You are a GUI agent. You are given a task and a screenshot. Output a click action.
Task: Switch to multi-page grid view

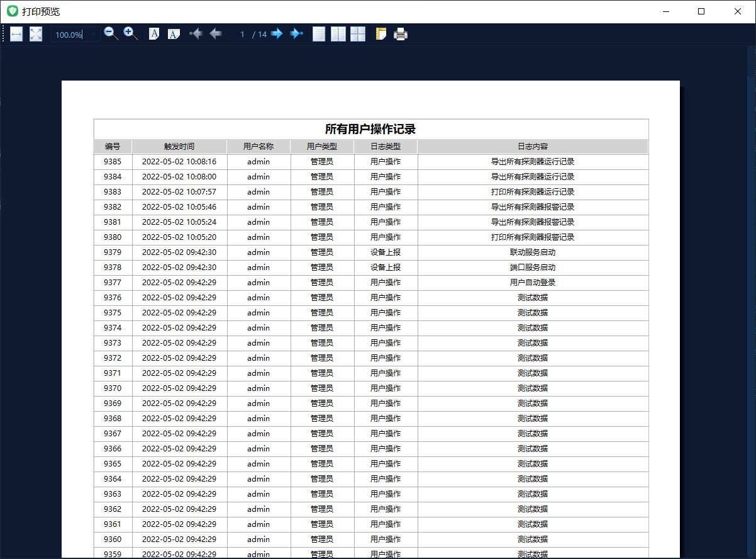click(358, 34)
